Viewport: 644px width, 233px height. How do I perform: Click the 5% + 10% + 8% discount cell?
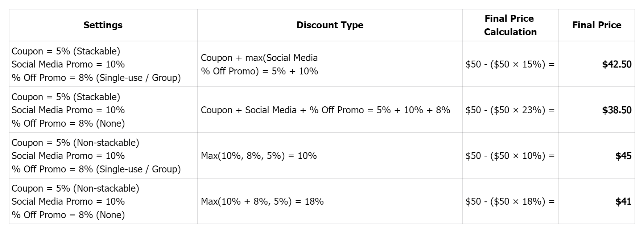[x=330, y=110]
